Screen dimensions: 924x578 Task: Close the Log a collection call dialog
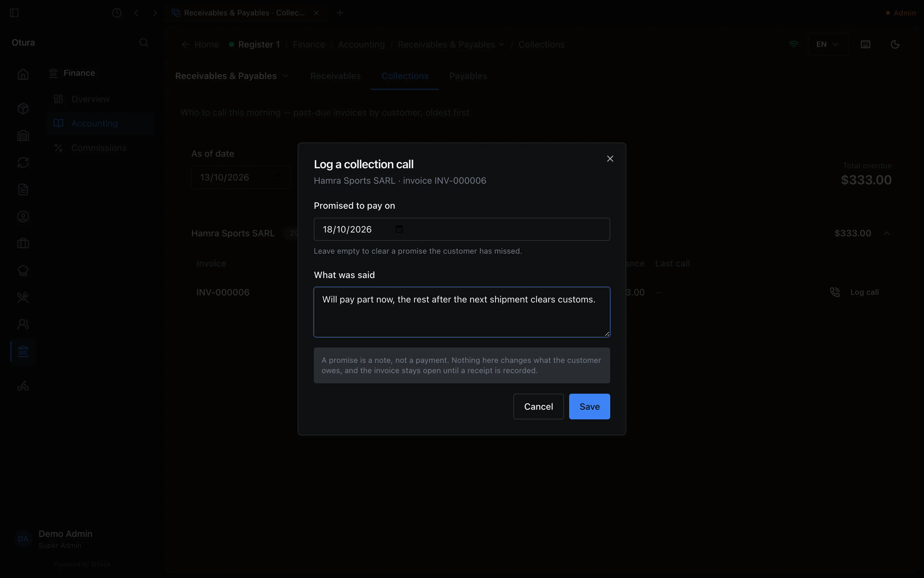610,159
